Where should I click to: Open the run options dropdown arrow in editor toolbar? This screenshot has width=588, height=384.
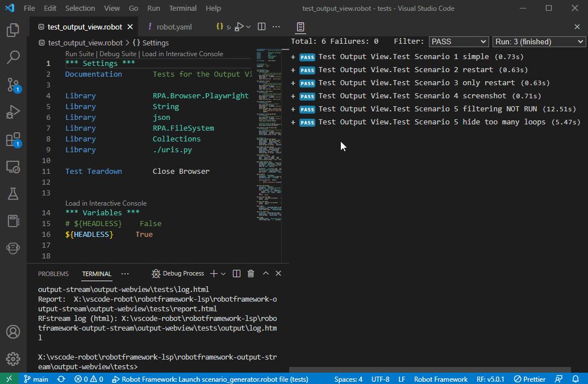point(248,27)
